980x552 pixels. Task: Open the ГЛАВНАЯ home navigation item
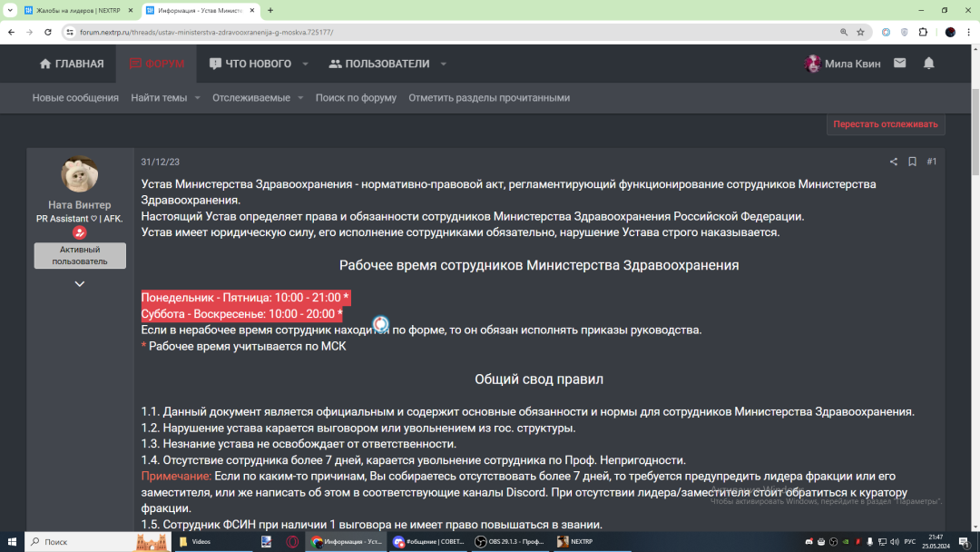coord(72,64)
